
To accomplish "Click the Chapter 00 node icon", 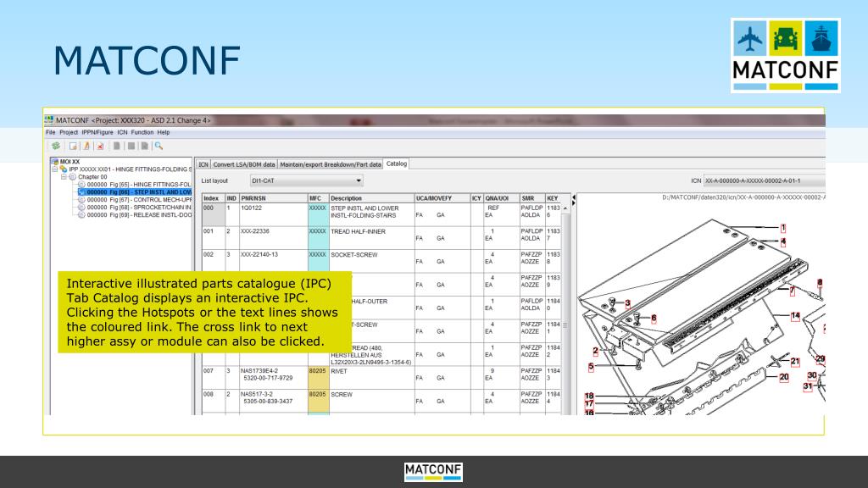I will pyautogui.click(x=73, y=176).
